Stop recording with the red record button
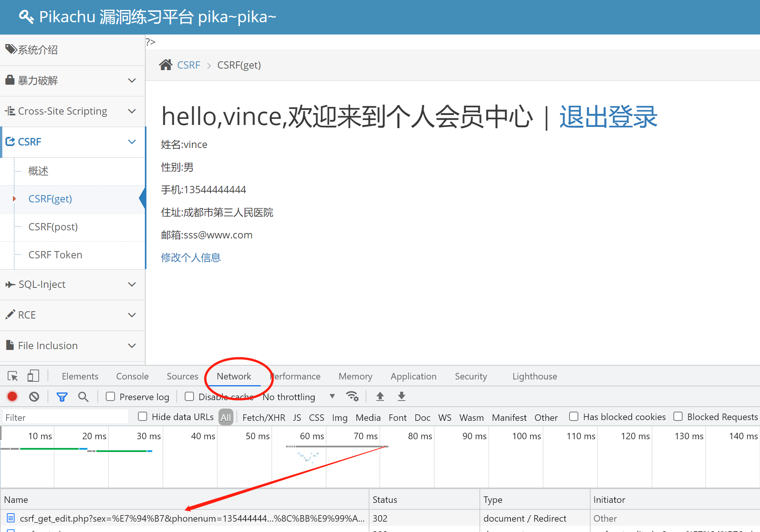 click(x=12, y=396)
